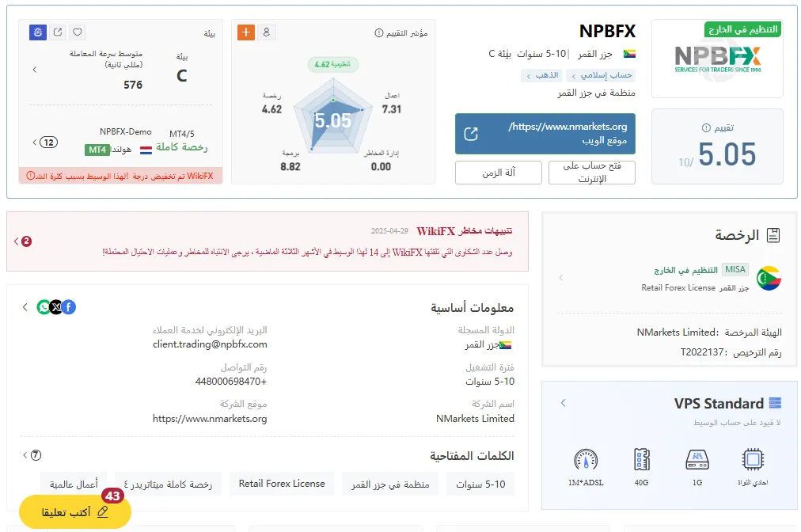801x532 pixels.
Task: Click the info icon next to تقييم
Action: pos(706,127)
